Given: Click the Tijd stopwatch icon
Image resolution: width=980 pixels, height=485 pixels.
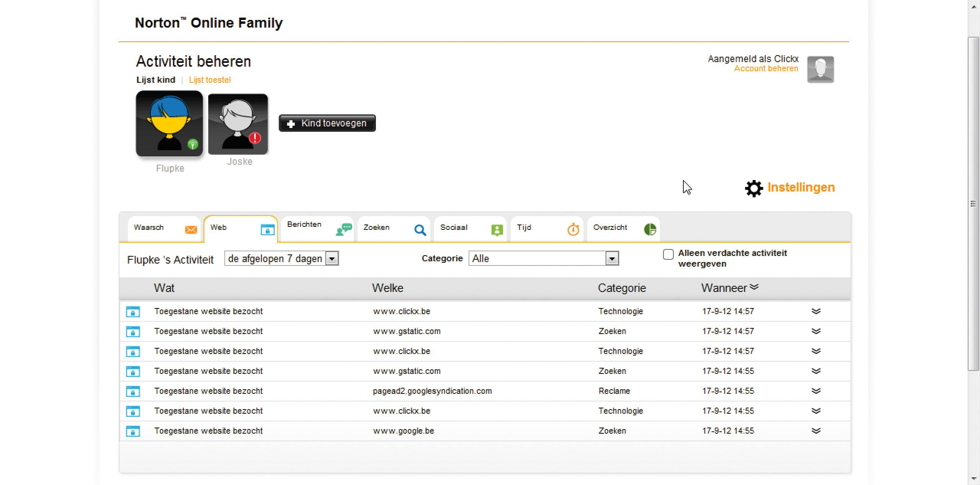Looking at the screenshot, I should 573,229.
